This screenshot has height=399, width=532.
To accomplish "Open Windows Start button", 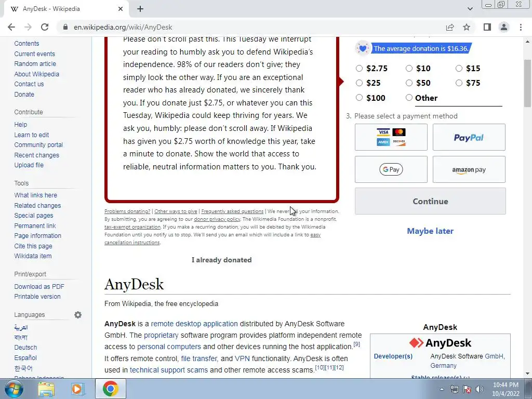I will pyautogui.click(x=14, y=389).
